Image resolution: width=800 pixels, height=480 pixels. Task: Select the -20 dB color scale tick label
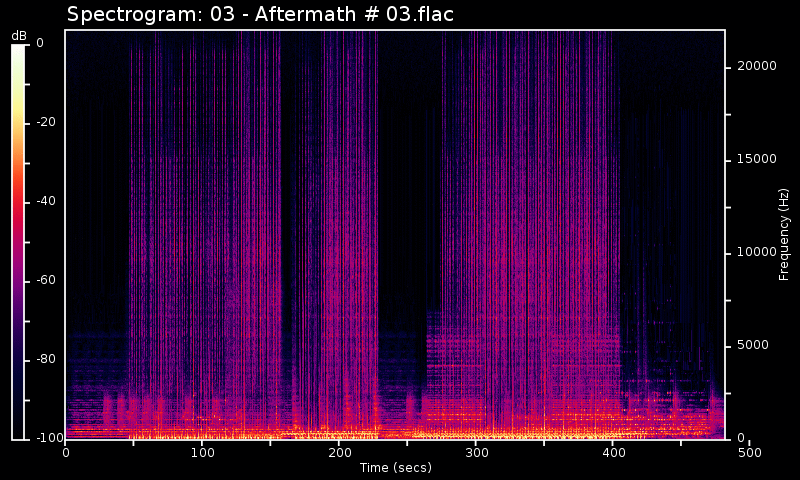[44, 122]
